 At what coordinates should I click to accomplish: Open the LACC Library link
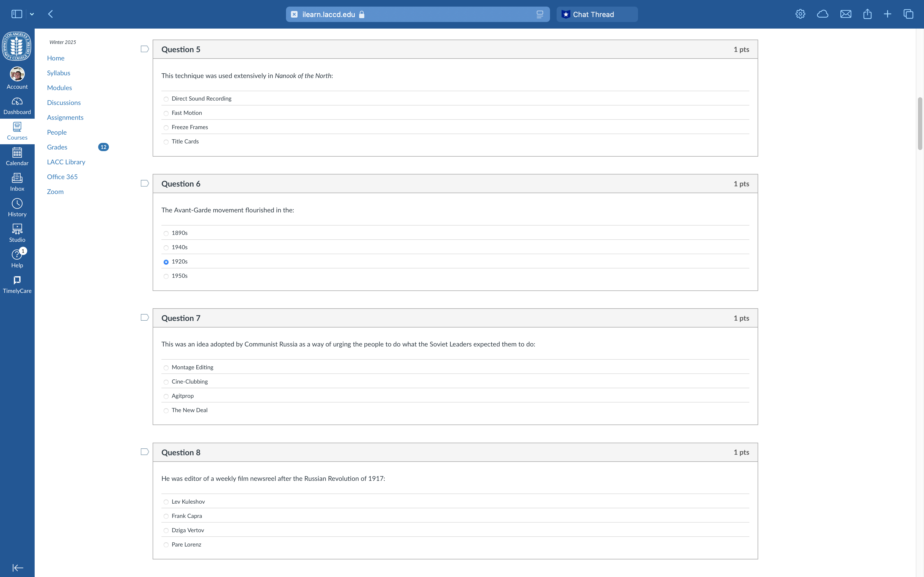click(x=66, y=162)
